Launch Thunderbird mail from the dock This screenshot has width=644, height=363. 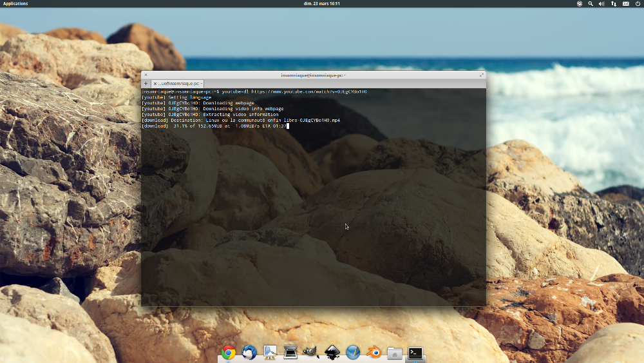point(249,353)
